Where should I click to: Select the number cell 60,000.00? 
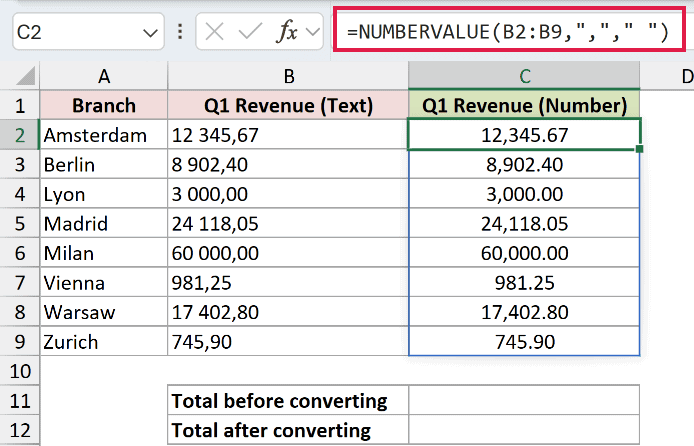(524, 253)
